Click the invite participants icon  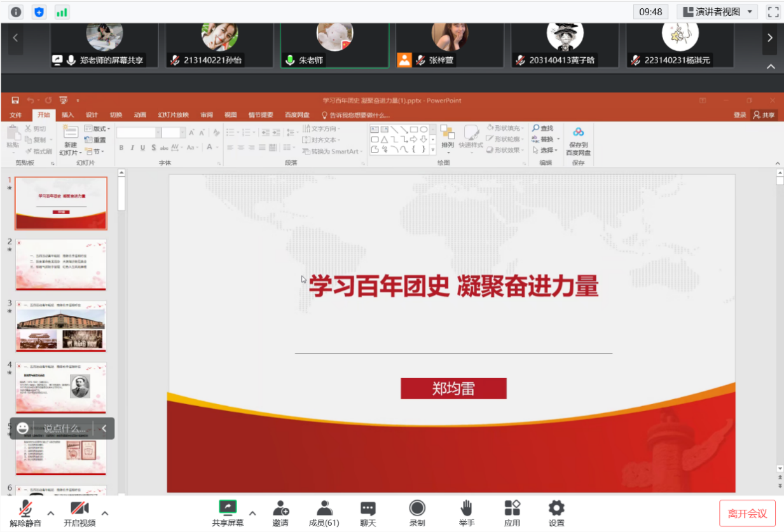pyautogui.click(x=280, y=512)
